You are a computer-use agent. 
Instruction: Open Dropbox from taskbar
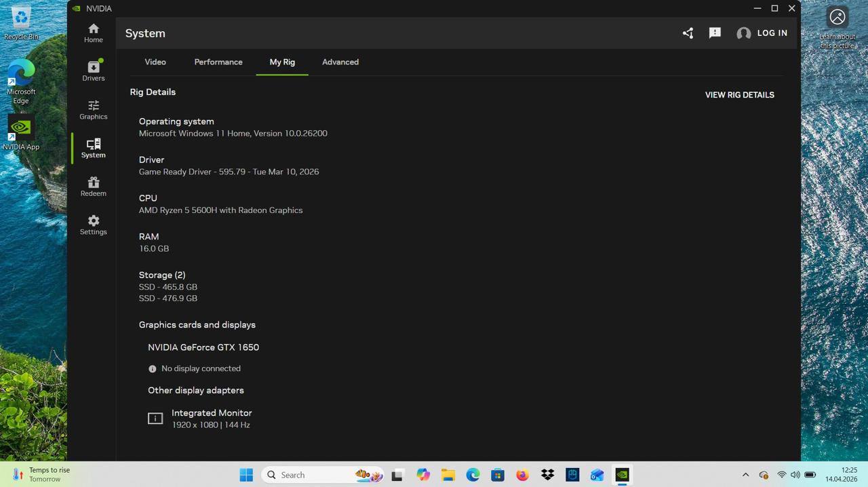pyautogui.click(x=547, y=475)
